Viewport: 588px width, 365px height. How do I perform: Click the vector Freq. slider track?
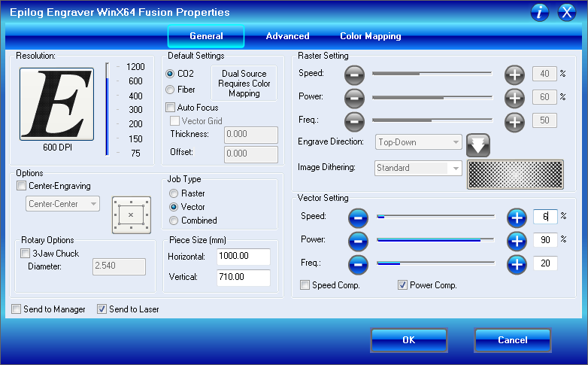point(436,263)
